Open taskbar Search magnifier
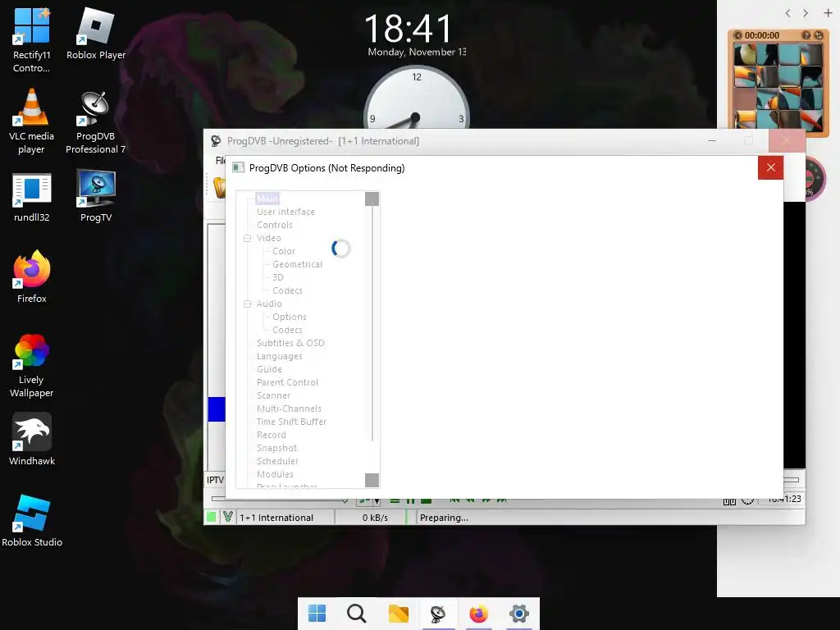 pos(357,614)
